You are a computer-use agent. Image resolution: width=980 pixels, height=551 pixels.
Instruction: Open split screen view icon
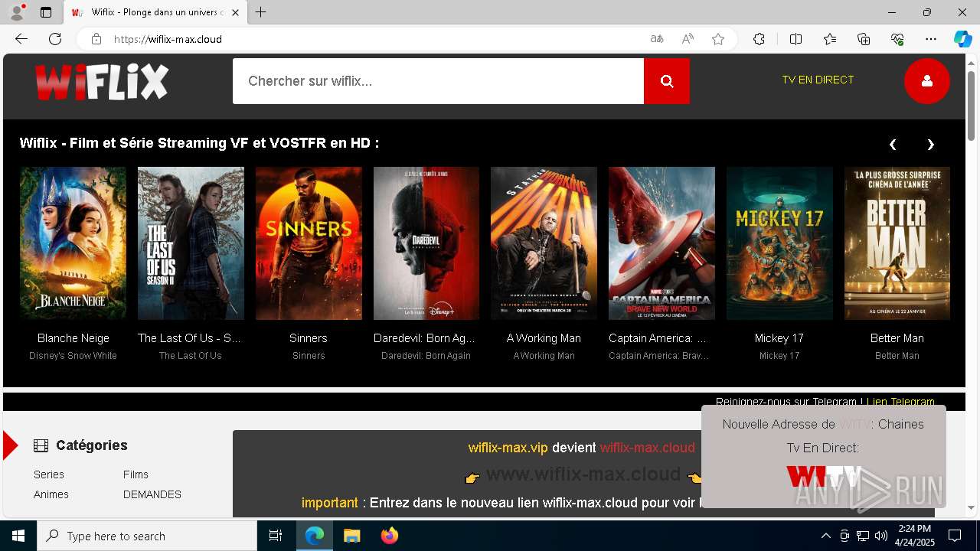[795, 39]
